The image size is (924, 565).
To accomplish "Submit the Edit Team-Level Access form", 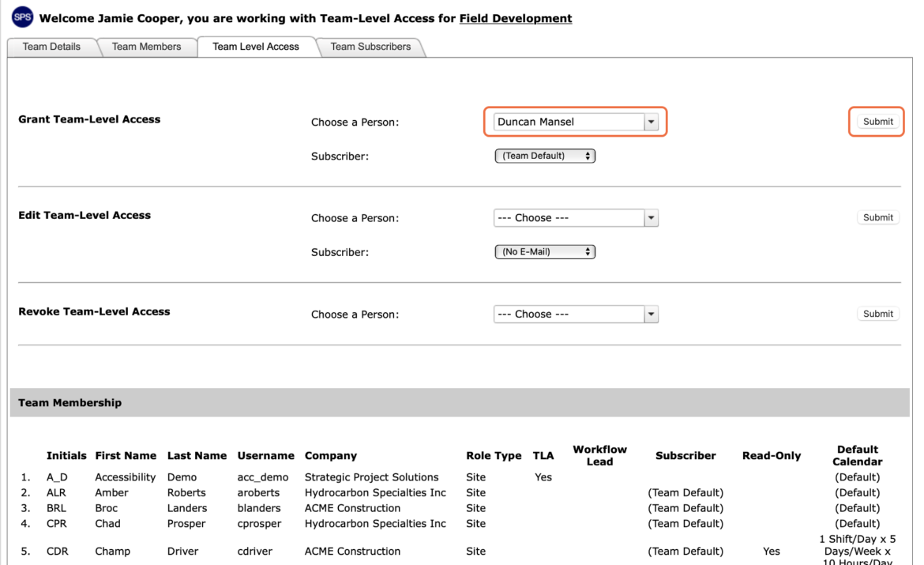I will coord(878,217).
